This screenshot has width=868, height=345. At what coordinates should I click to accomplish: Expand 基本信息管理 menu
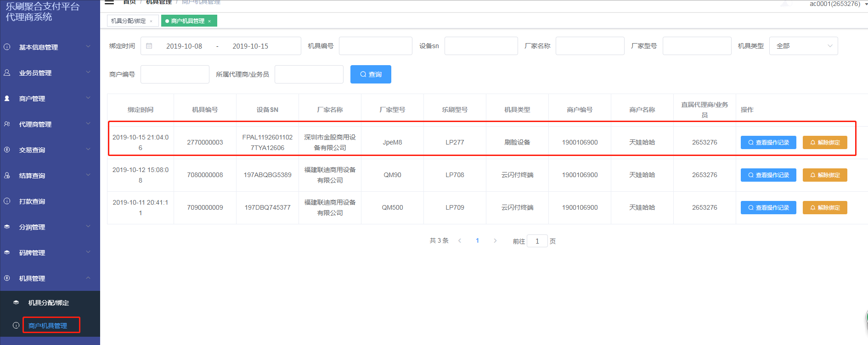[x=88, y=46]
